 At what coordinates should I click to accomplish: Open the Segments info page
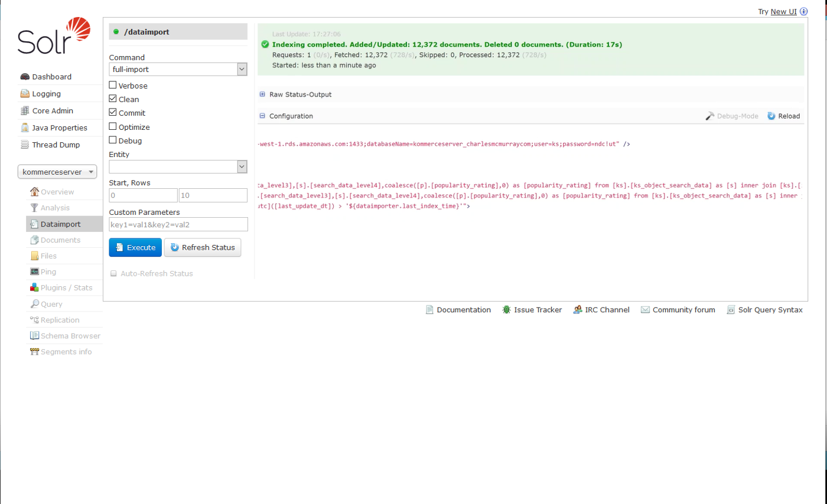(66, 352)
